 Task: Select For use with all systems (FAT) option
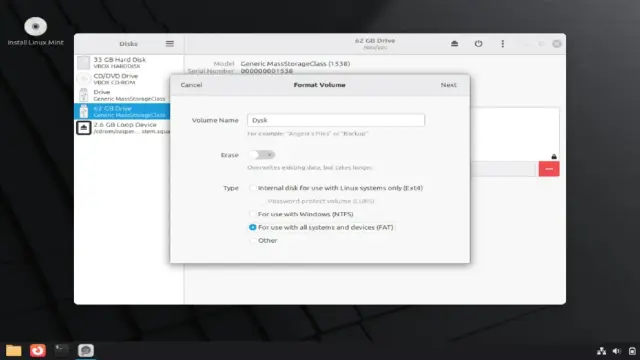[321, 227]
